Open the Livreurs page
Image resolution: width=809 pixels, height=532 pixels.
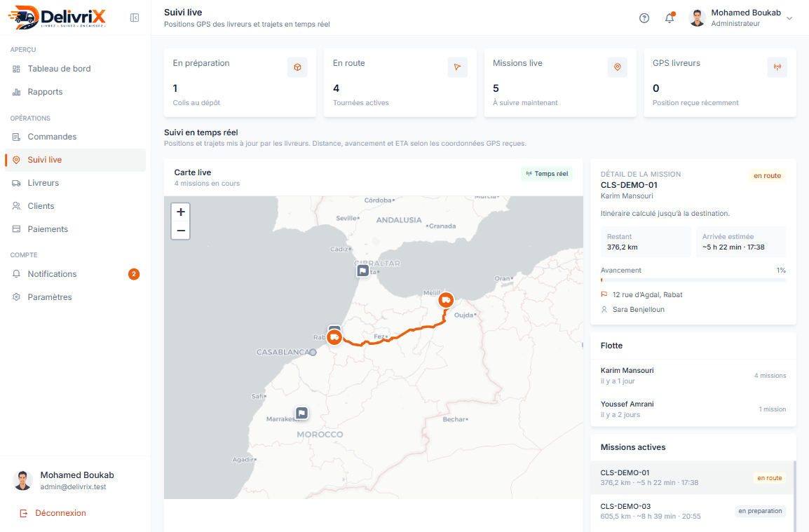point(75,183)
